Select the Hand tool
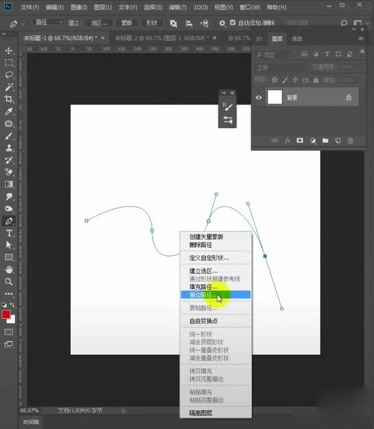The height and width of the screenshot is (429, 374). pos(9,269)
